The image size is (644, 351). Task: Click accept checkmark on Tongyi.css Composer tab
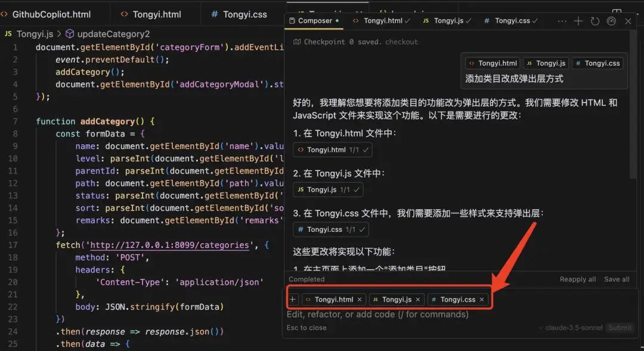pos(535,20)
